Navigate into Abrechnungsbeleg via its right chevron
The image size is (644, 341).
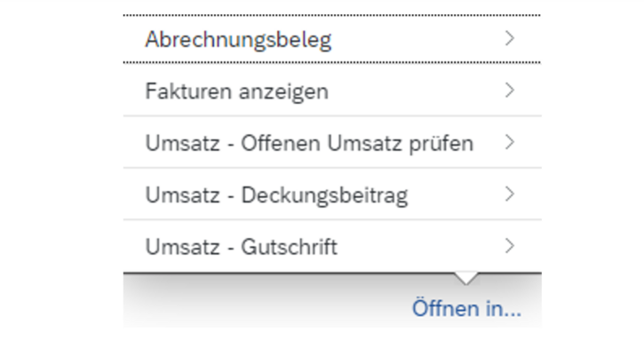(510, 38)
